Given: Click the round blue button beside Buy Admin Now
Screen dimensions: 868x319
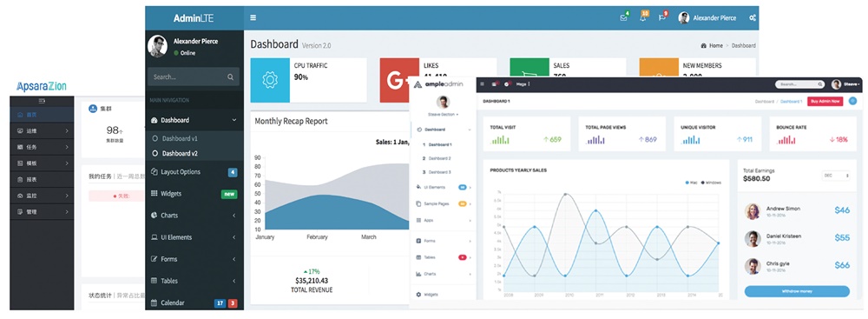Looking at the screenshot, I should [x=852, y=101].
